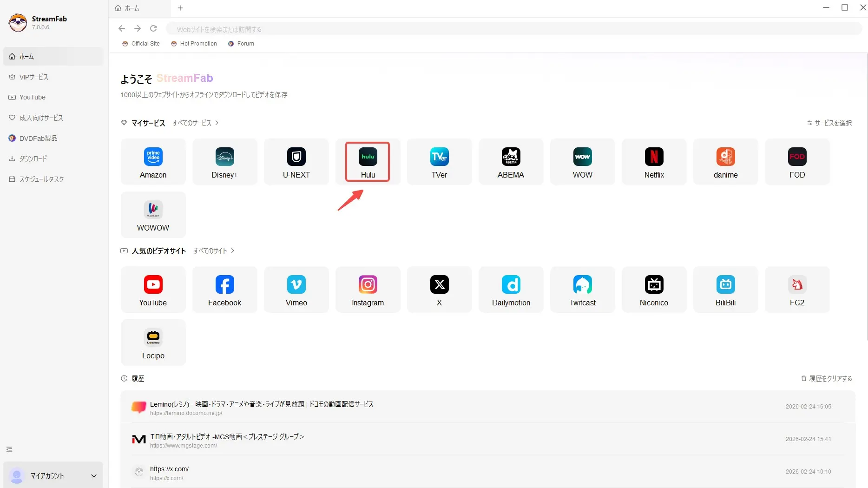Focus the website search address bar
868x488 pixels.
[x=513, y=29]
